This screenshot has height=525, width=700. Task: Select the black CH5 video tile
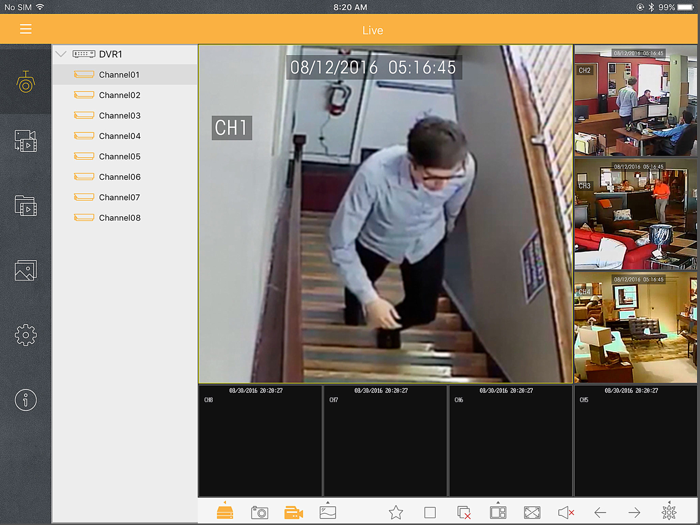636,441
